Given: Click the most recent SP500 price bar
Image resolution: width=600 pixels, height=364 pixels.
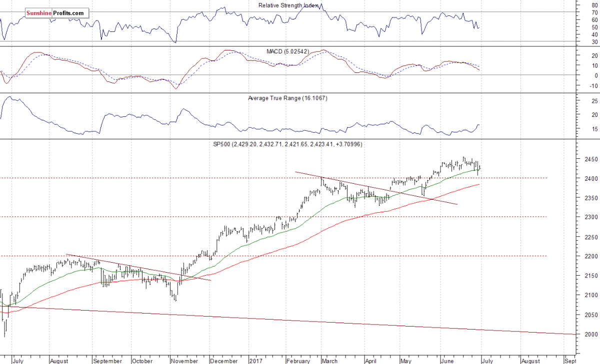Looking at the screenshot, I should point(479,168).
